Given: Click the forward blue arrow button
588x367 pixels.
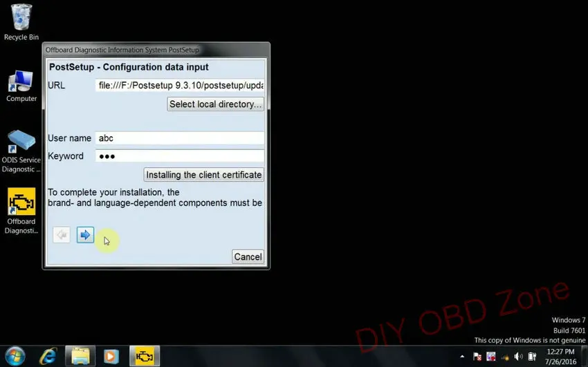Looking at the screenshot, I should (x=85, y=235).
